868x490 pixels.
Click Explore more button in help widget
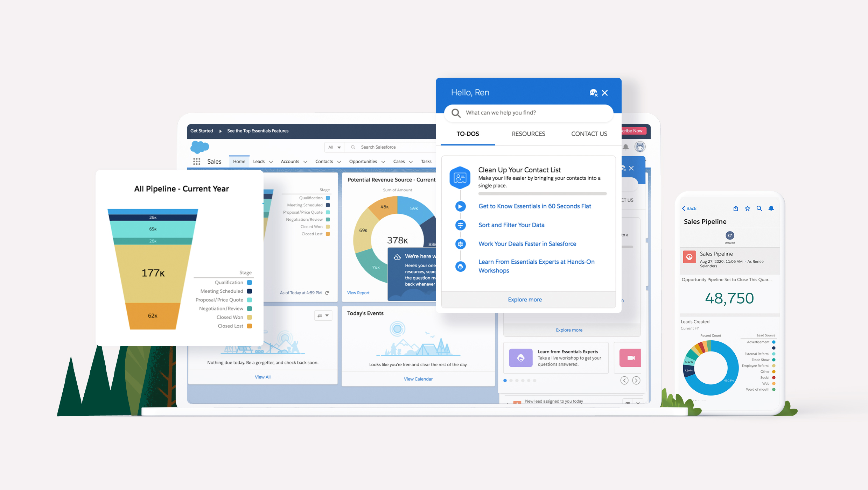[x=524, y=299]
